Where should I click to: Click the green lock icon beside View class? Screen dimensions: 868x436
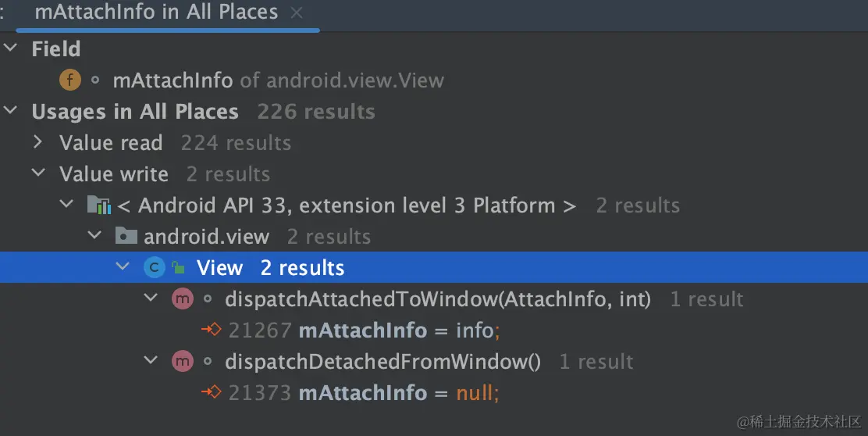[179, 268]
